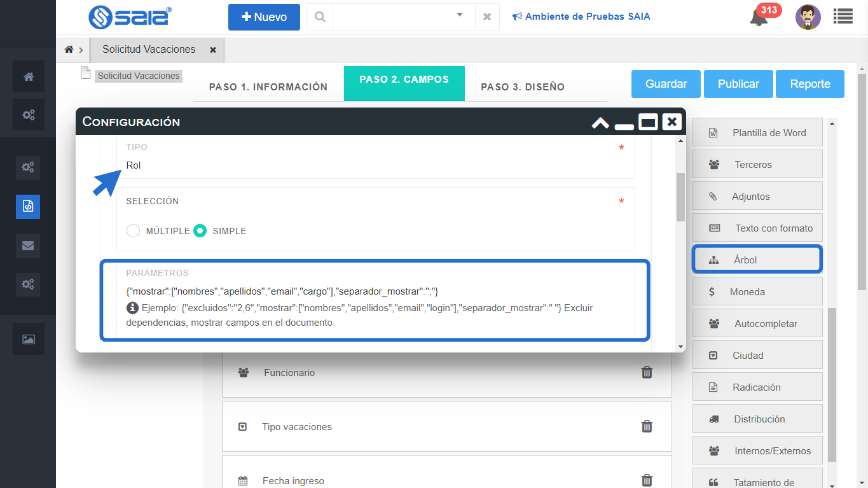Select the Árbol component
Image resolution: width=868 pixels, height=488 pixels.
[757, 260]
